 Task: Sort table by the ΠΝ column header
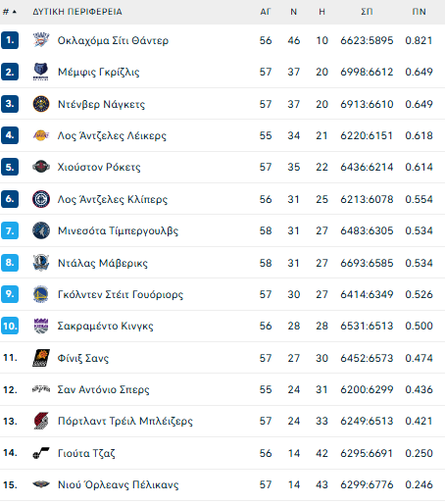click(x=419, y=12)
